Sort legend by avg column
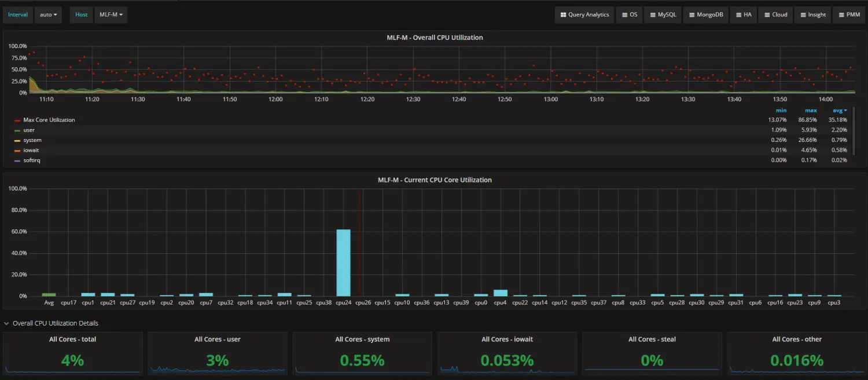Image resolution: width=868 pixels, height=380 pixels. 838,110
